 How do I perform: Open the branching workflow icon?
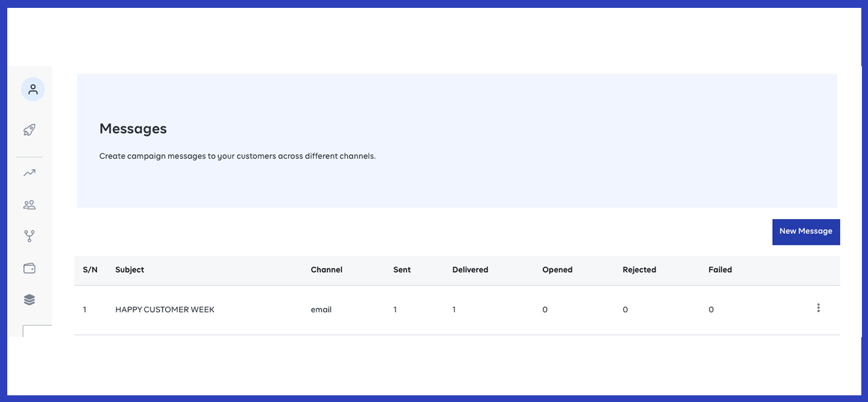[30, 236]
